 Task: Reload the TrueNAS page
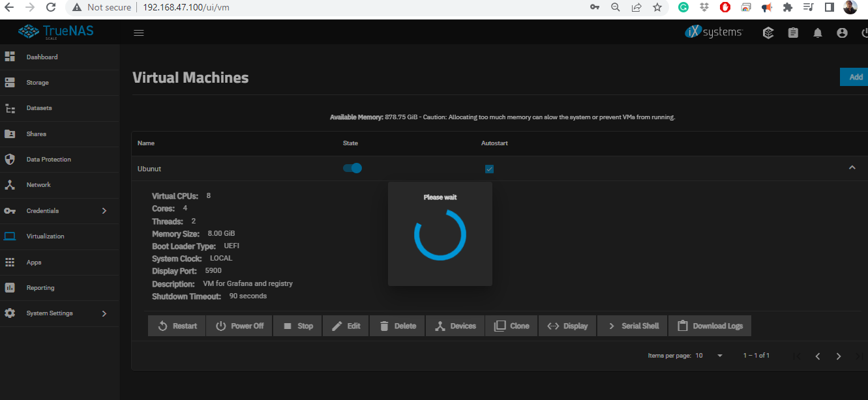[51, 7]
